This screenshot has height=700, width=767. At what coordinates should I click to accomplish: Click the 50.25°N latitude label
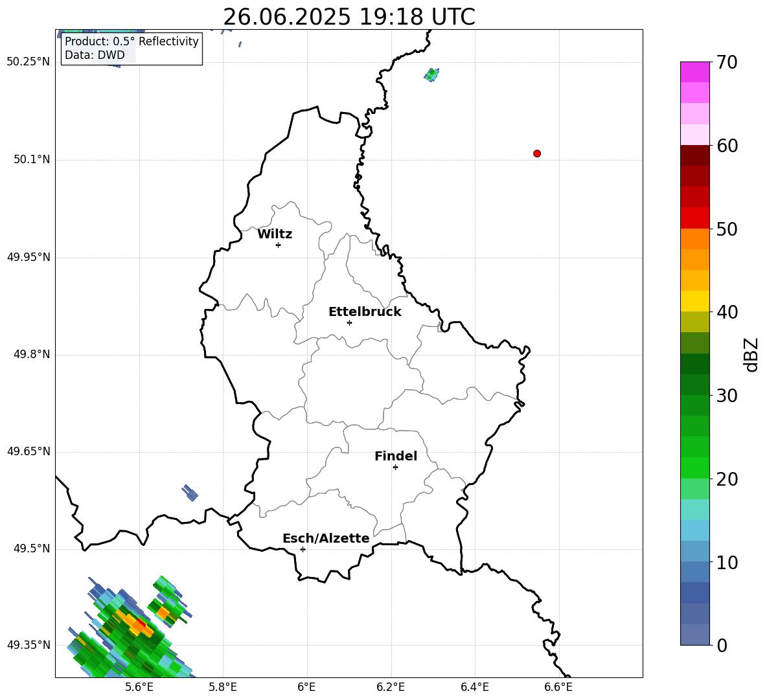click(29, 62)
